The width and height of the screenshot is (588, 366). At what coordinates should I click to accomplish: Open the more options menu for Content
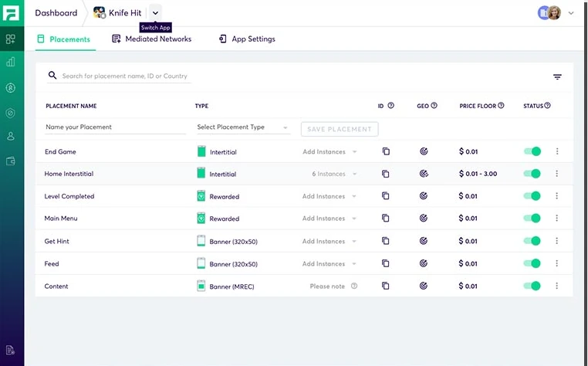click(557, 286)
